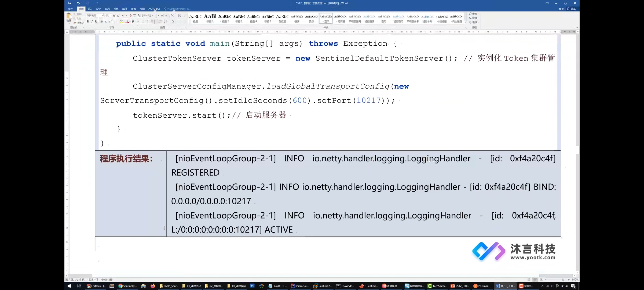Click the Sort A-Z icon
644x290 pixels.
pyautogui.click(x=179, y=16)
